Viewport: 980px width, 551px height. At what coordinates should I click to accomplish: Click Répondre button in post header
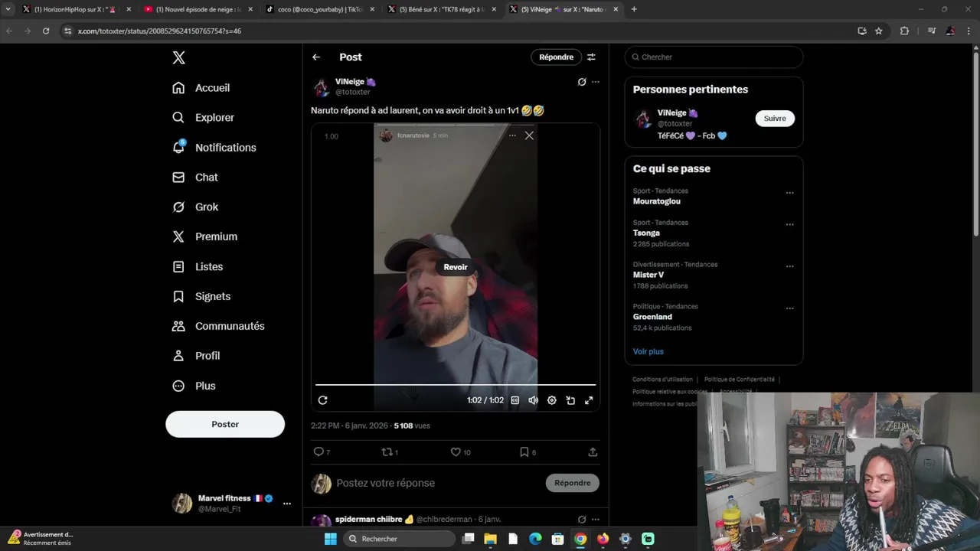click(x=556, y=57)
